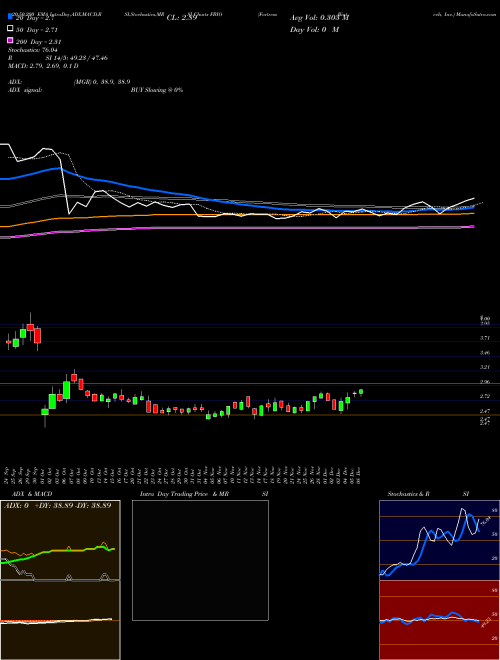Viewport: 500px width, 660px height.
Task: Click the 'ADX: 0 +DY: 38.89 -DY: 38.89' header
Action: click(x=57, y=506)
